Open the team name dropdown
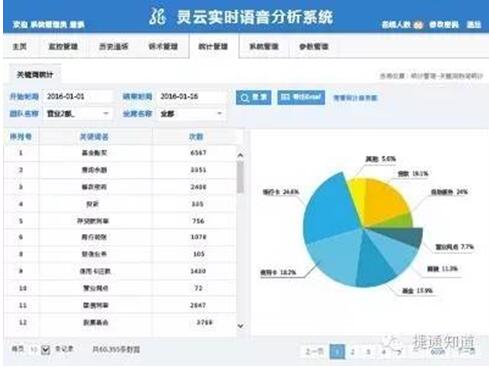The width and height of the screenshot is (489, 367). click(78, 114)
